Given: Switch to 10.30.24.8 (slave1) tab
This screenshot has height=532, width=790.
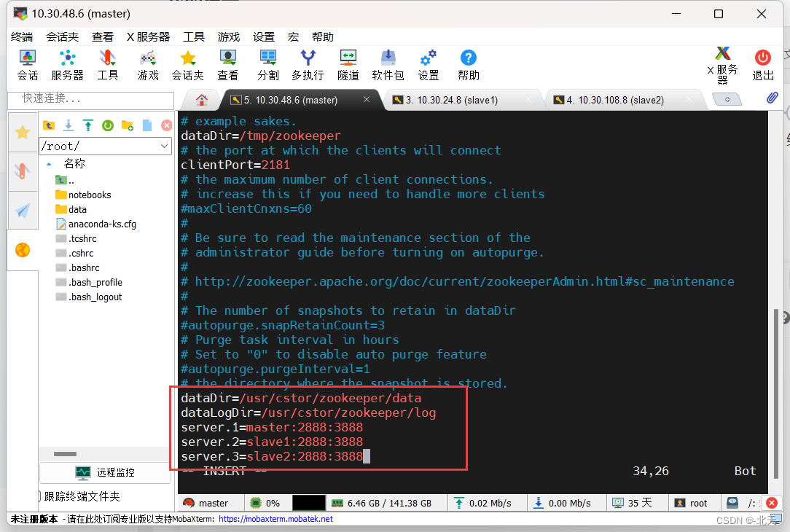Looking at the screenshot, I should [458, 100].
